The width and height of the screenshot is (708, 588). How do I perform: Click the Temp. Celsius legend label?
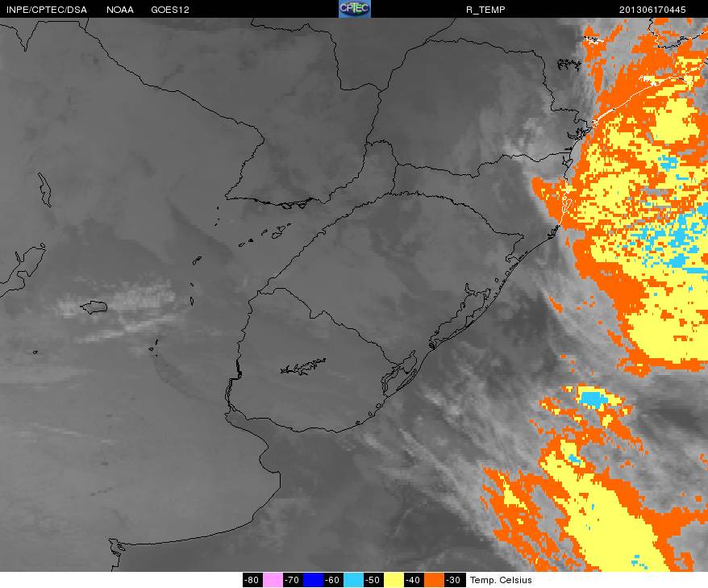(x=501, y=580)
